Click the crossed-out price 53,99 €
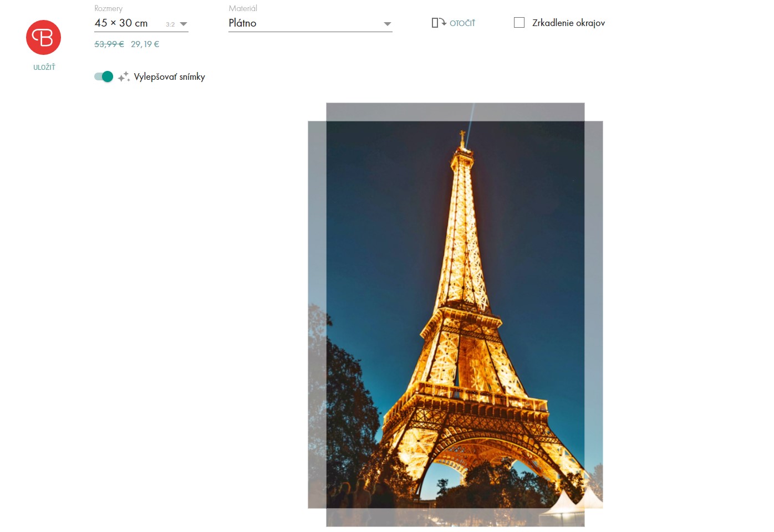Screen dimensions: 774x532 [109, 44]
